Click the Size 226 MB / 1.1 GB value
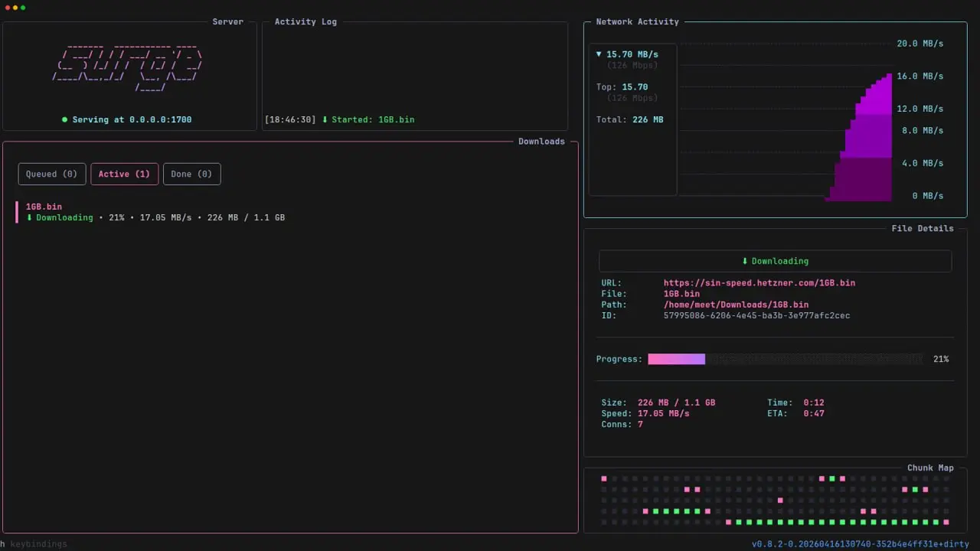980x551 pixels. [x=676, y=403]
